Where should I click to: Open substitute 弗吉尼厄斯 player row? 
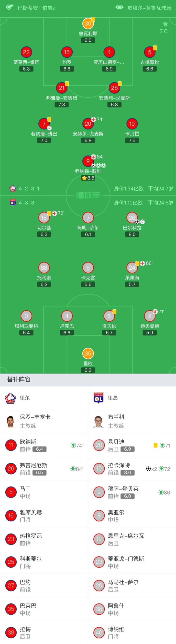click(x=44, y=469)
